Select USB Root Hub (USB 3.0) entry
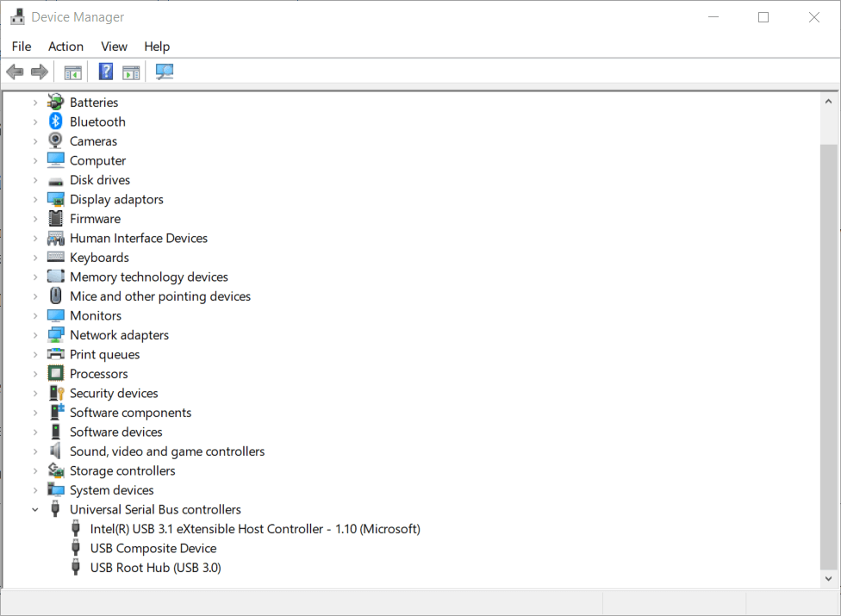Screen dimensions: 841x616 [x=156, y=568]
